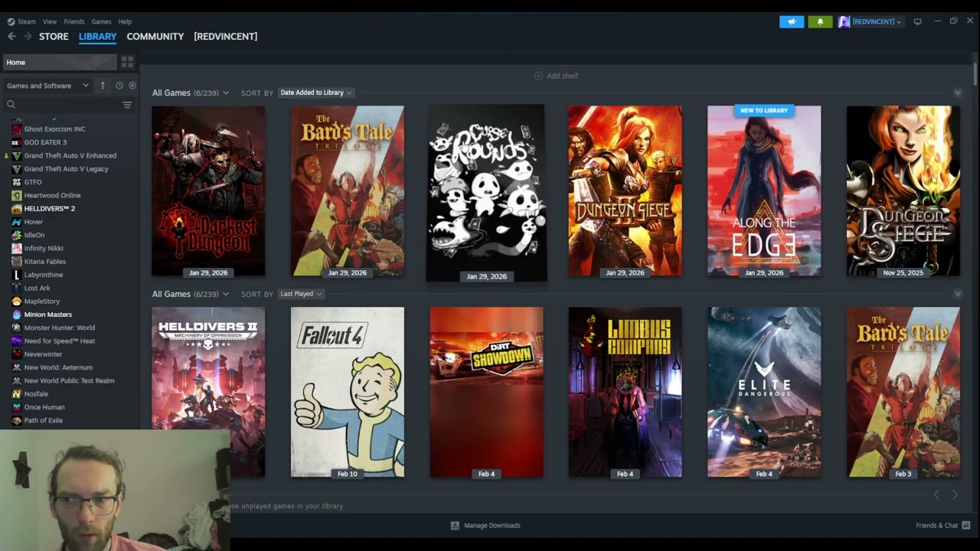Open the [REDVINCENT] profile tab
Screen dimensions: 980x551
point(226,36)
